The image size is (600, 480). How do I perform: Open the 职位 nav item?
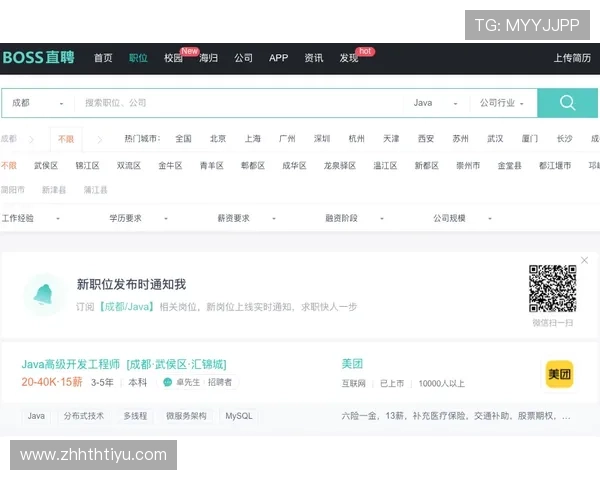click(138, 58)
